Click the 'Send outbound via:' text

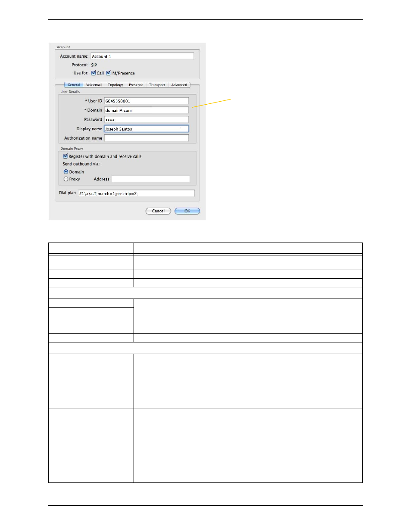point(81,164)
